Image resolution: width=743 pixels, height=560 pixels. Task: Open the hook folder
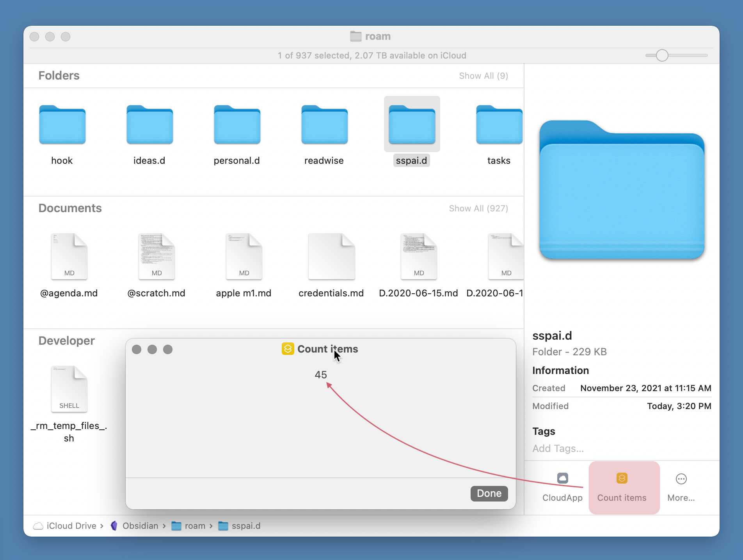62,125
